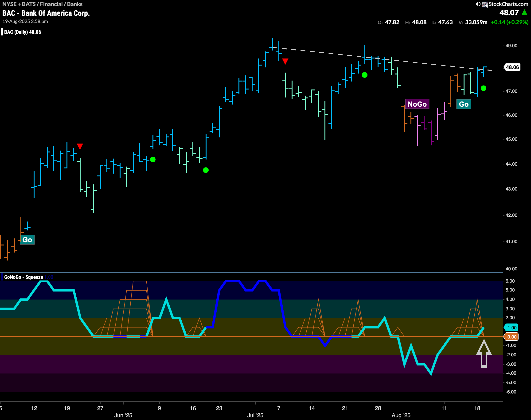This screenshot has width=531, height=420.
Task: Click the red down-triangle marker near May 19
Action: coord(80,146)
